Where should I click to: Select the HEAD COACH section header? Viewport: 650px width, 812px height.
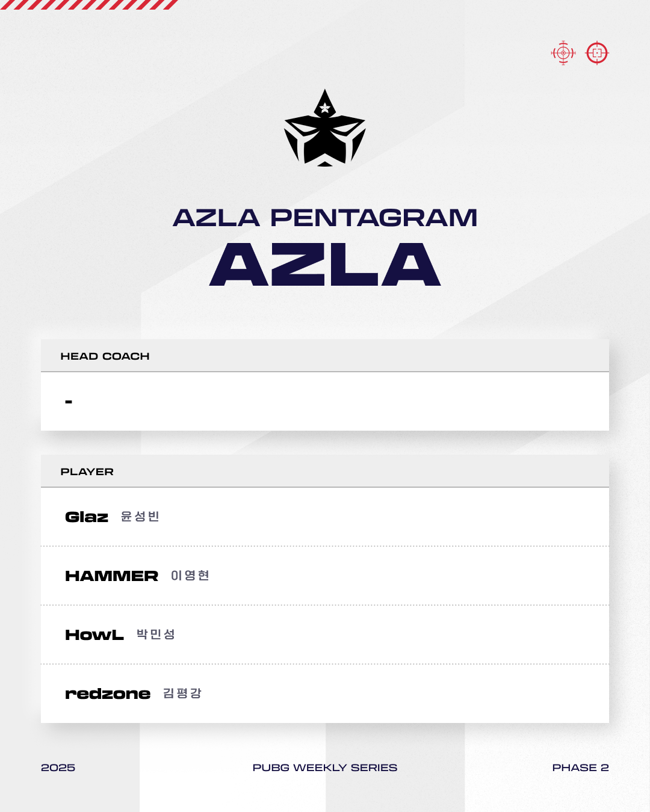(x=105, y=356)
